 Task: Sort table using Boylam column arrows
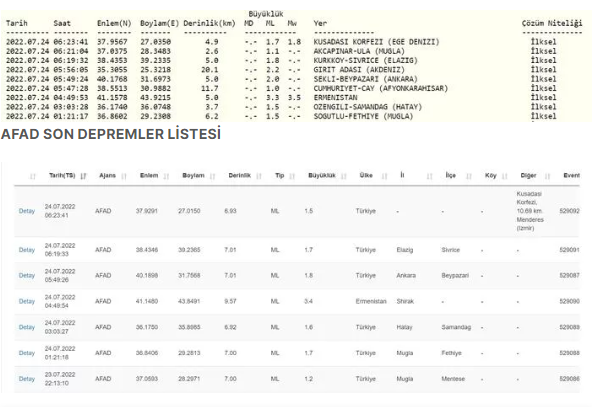pyautogui.click(x=212, y=176)
